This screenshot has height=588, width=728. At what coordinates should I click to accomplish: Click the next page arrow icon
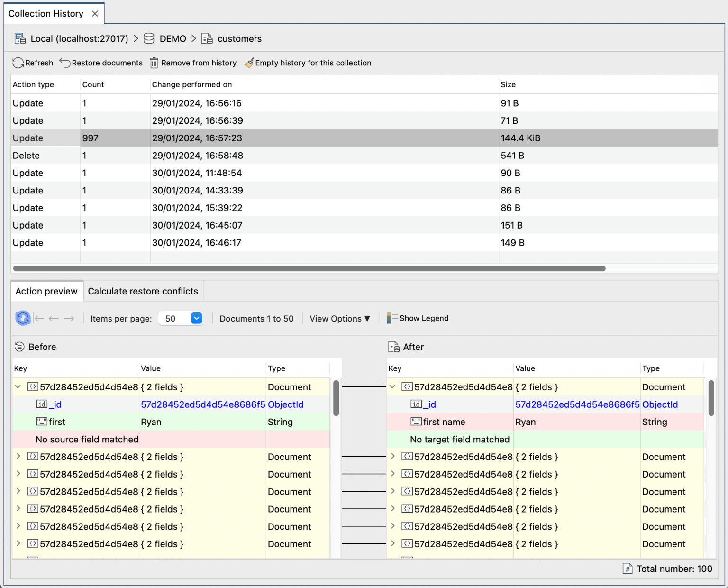tap(69, 318)
